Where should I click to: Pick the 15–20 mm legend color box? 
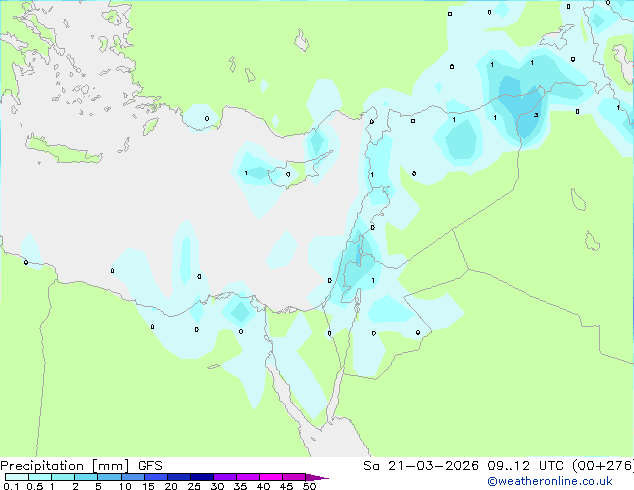(156, 477)
